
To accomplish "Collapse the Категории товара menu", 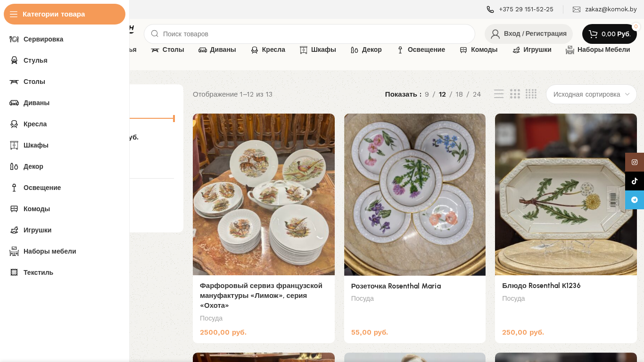I will pyautogui.click(x=65, y=14).
